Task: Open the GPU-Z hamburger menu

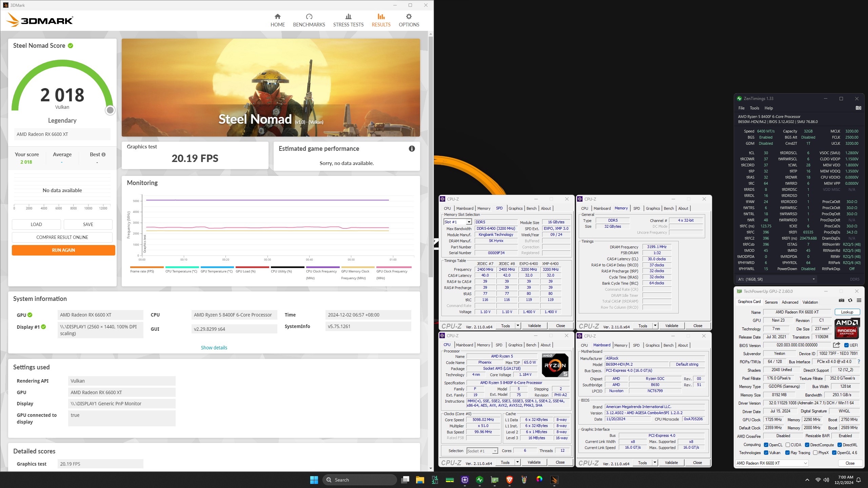Action: (x=859, y=301)
